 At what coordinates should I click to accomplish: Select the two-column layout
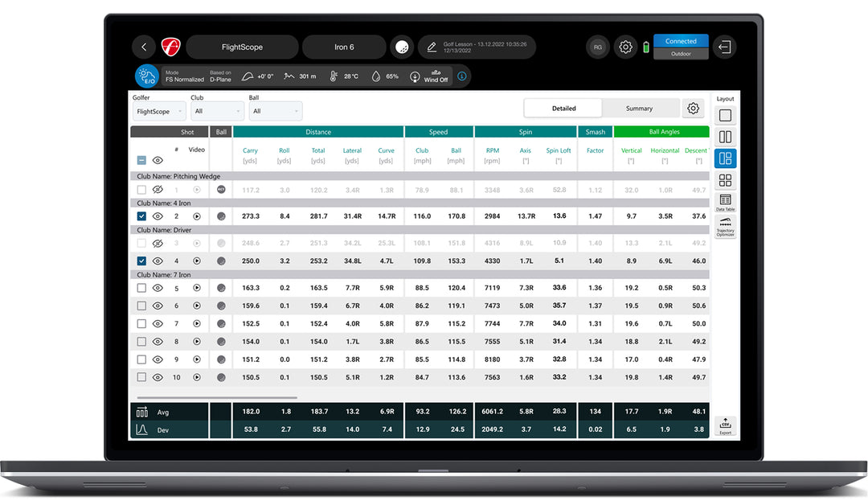pos(725,137)
